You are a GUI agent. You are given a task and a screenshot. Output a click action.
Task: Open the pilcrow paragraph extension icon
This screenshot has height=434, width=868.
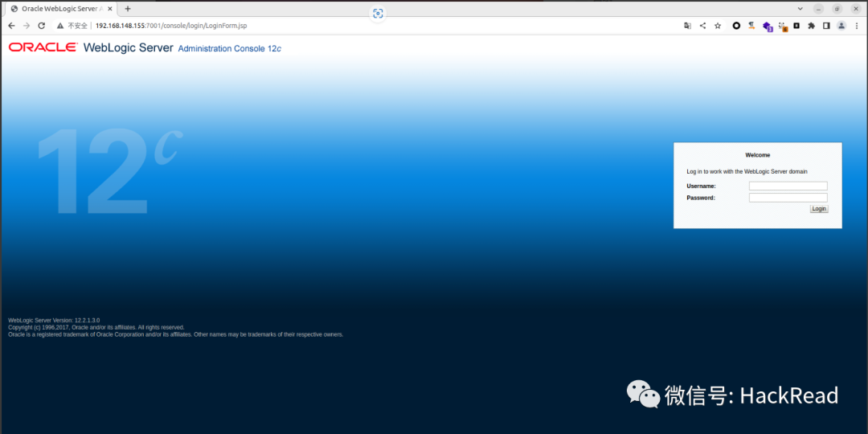pos(751,25)
